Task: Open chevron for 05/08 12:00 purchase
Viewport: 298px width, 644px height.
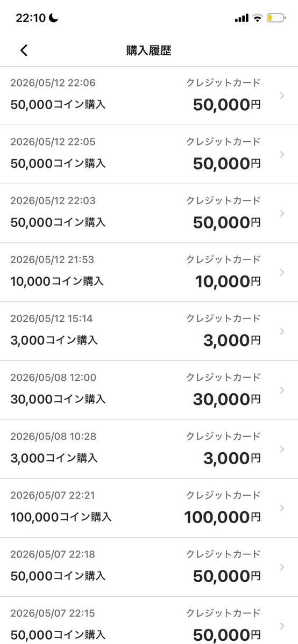Action: pyautogui.click(x=282, y=390)
